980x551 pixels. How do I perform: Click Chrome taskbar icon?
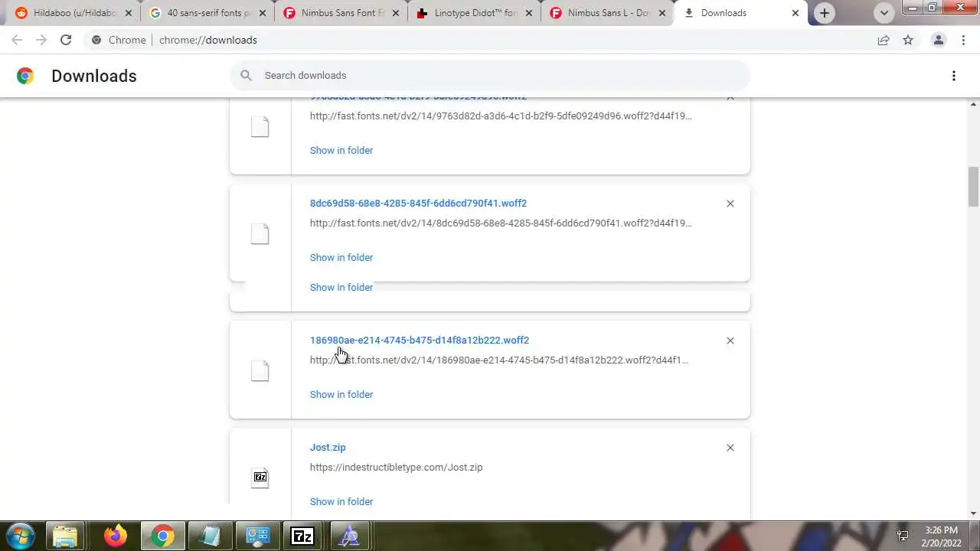coord(162,536)
